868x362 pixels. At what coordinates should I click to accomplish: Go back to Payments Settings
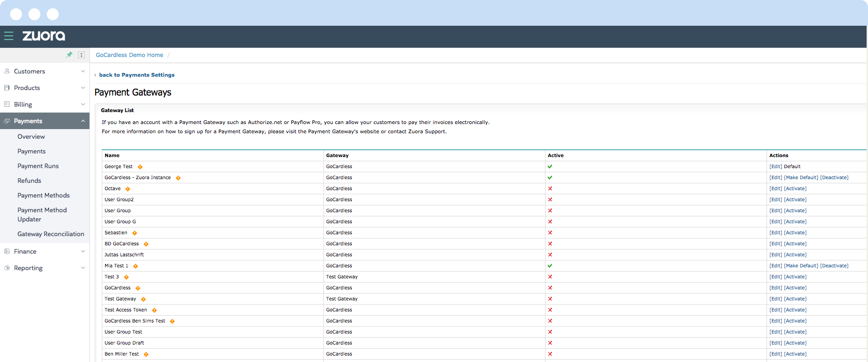[x=137, y=75]
